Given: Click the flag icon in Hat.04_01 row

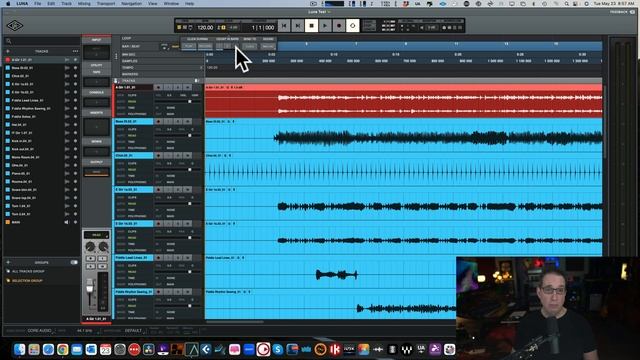Looking at the screenshot, I should (x=67, y=124).
